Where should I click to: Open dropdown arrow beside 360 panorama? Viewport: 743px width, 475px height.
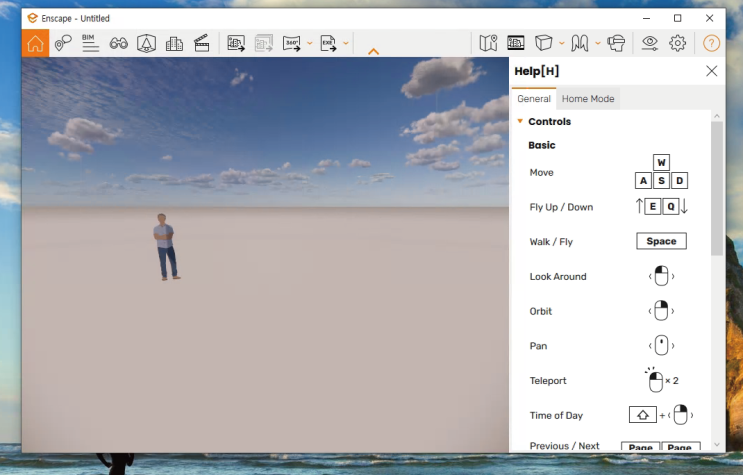click(x=309, y=43)
